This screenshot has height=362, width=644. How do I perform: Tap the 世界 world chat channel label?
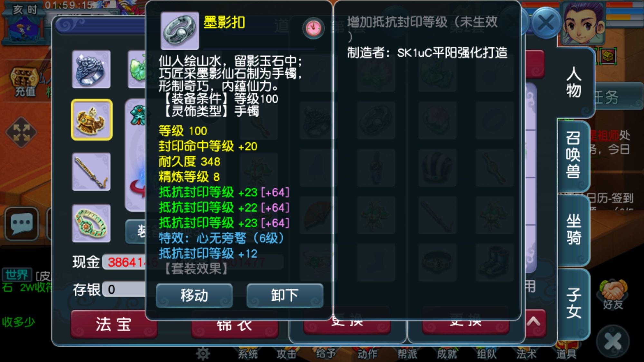17,275
